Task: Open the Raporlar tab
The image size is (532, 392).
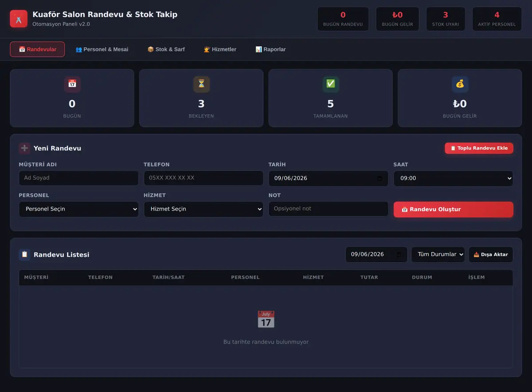Action: (x=270, y=49)
